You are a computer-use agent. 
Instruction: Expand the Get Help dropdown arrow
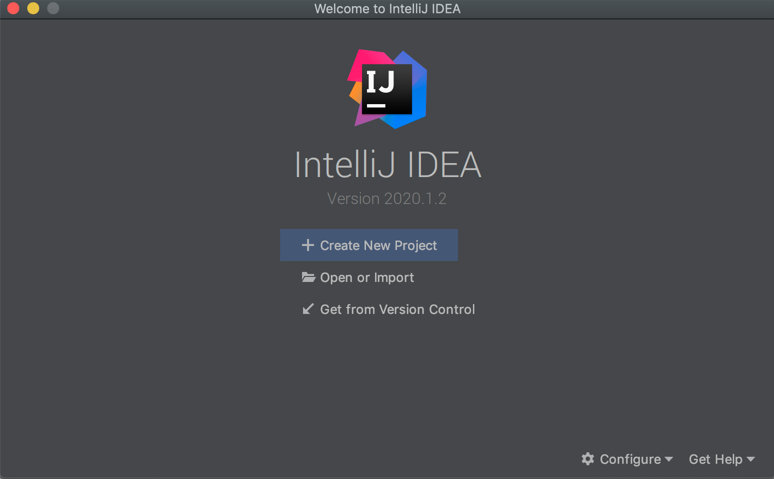(751, 460)
